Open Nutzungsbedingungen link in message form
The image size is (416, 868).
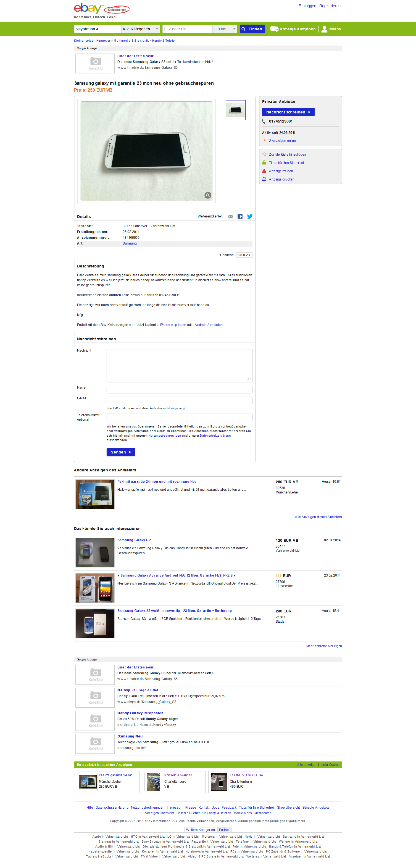coord(165,436)
